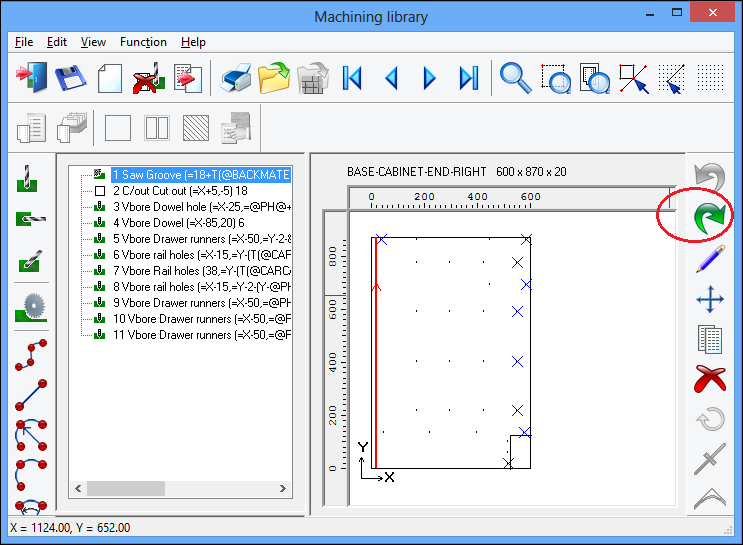Go to first record arrow
Viewport: 743px width, 545px height.
coord(352,78)
